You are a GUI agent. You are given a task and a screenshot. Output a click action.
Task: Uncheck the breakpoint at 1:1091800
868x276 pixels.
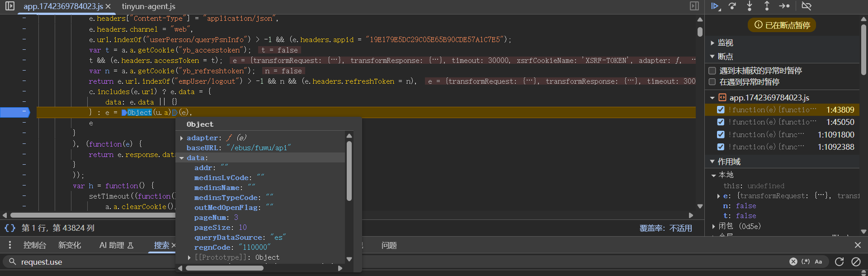721,134
